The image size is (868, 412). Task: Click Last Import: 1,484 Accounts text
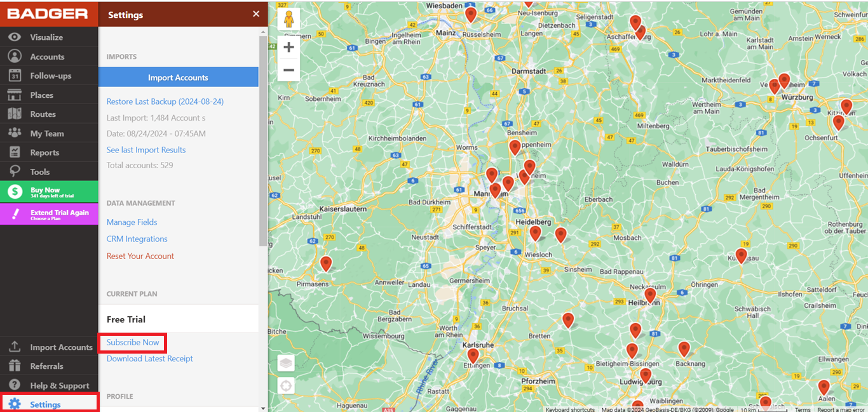[x=156, y=118]
